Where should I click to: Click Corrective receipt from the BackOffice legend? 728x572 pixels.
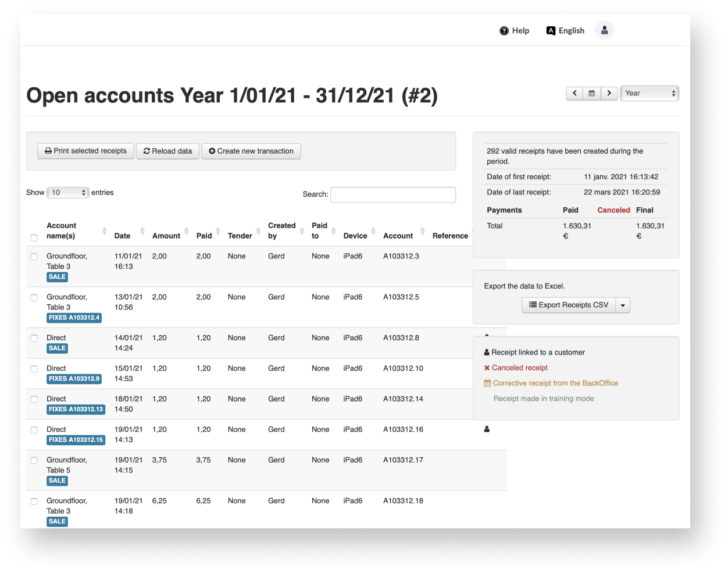click(551, 383)
